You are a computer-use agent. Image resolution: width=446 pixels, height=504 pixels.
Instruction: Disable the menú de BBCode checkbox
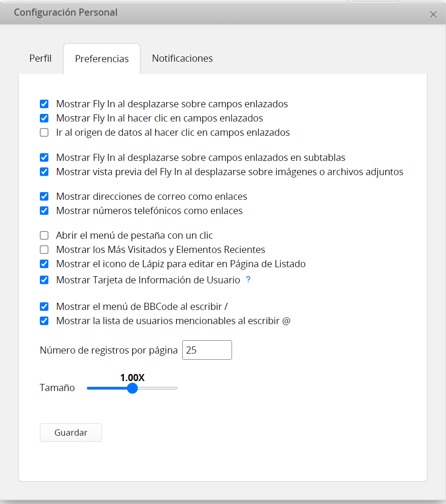(x=44, y=307)
